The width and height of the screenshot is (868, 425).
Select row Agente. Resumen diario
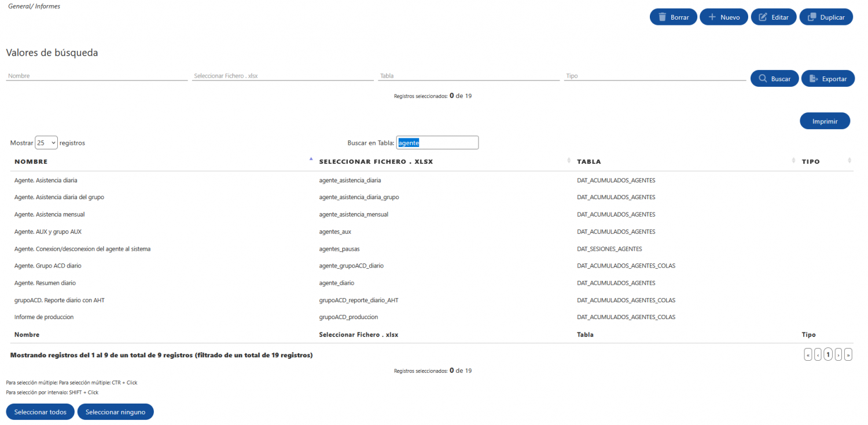432,283
